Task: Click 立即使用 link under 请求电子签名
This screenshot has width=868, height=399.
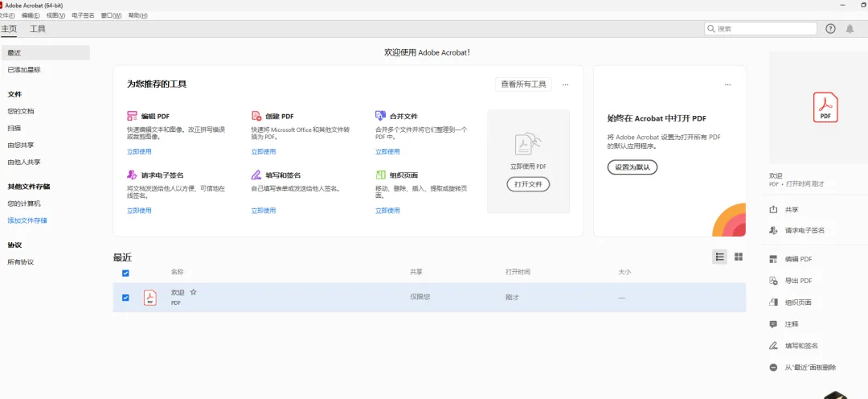Action: (x=139, y=211)
